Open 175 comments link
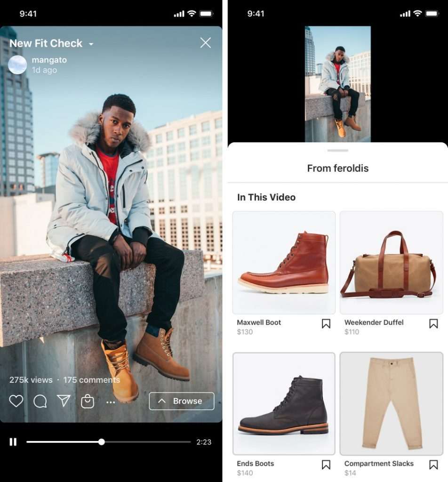448x482 pixels. (92, 380)
